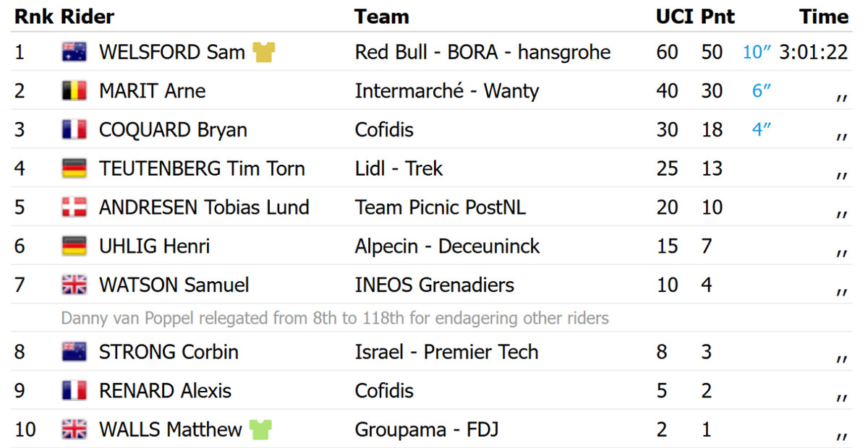Open rider WELSFORD Sam's profile
868x448 pixels.
tap(171, 52)
